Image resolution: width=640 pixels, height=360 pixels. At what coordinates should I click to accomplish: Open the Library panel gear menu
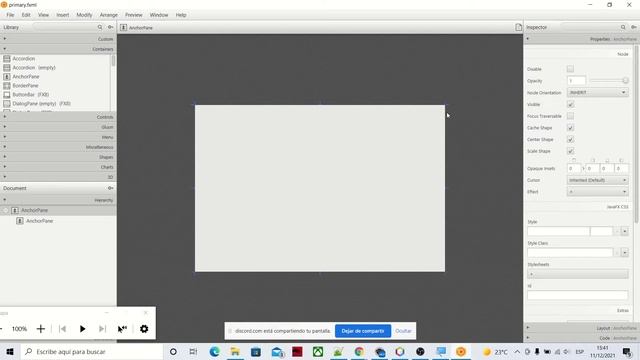click(x=111, y=27)
